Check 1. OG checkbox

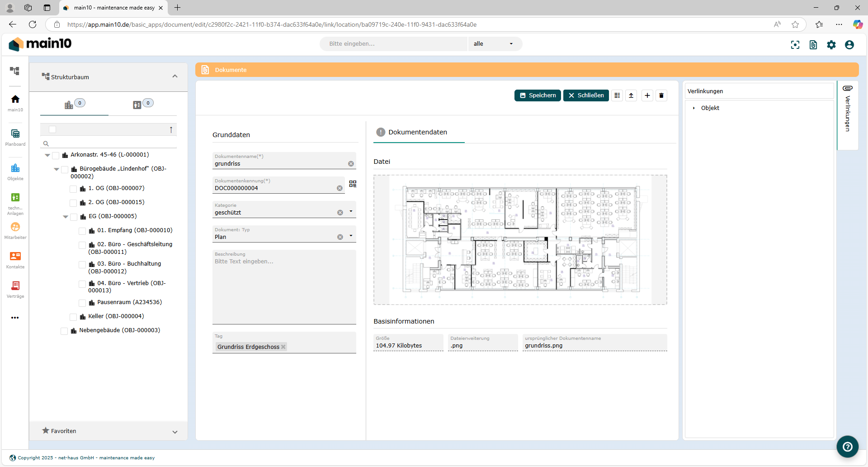pos(73,189)
